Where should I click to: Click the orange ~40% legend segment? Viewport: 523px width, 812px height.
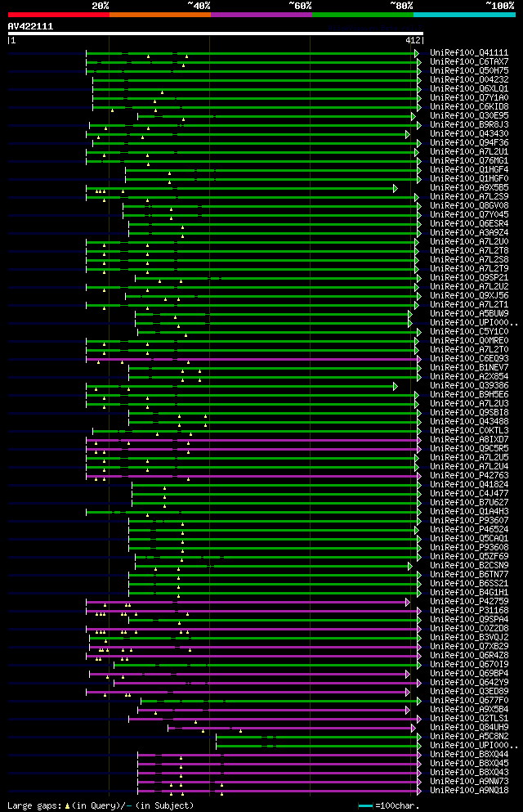coord(160,15)
